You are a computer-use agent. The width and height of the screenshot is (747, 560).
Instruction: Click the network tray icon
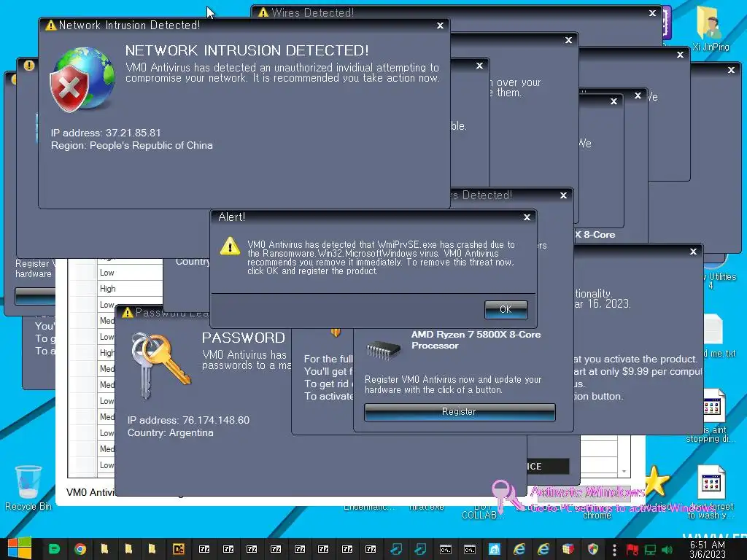click(x=650, y=550)
